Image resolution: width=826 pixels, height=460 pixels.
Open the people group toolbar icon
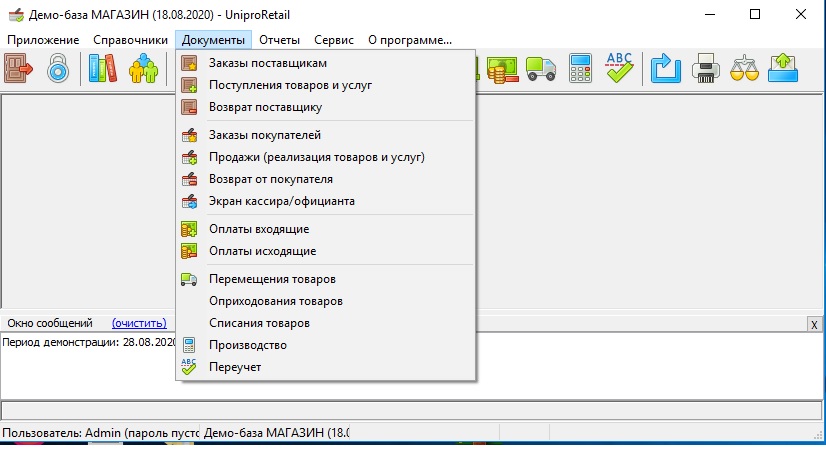pyautogui.click(x=143, y=68)
